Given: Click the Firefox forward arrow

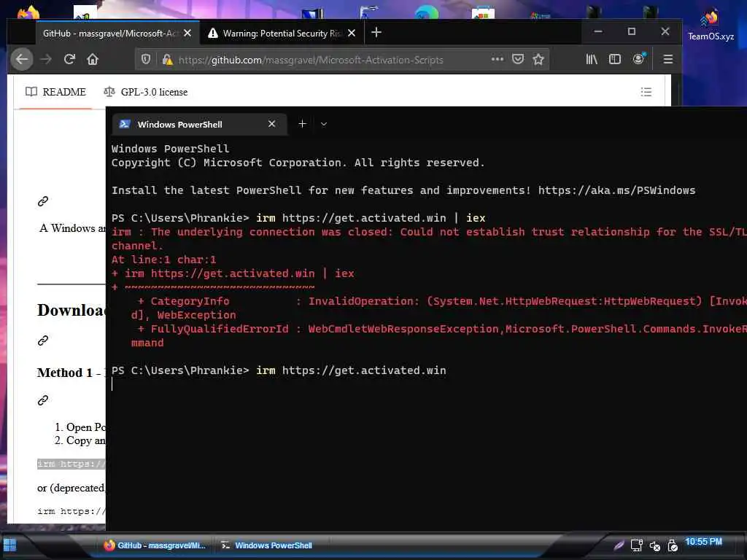Looking at the screenshot, I should [46, 59].
